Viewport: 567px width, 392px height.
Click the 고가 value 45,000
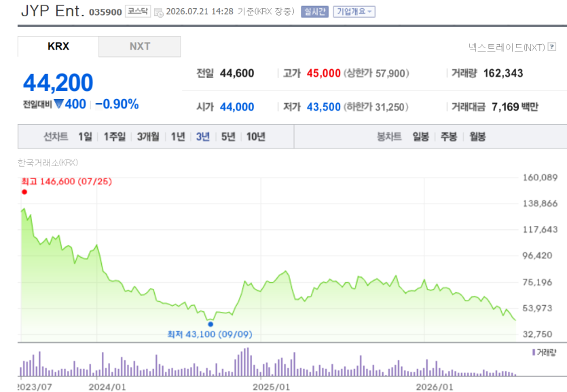point(324,73)
